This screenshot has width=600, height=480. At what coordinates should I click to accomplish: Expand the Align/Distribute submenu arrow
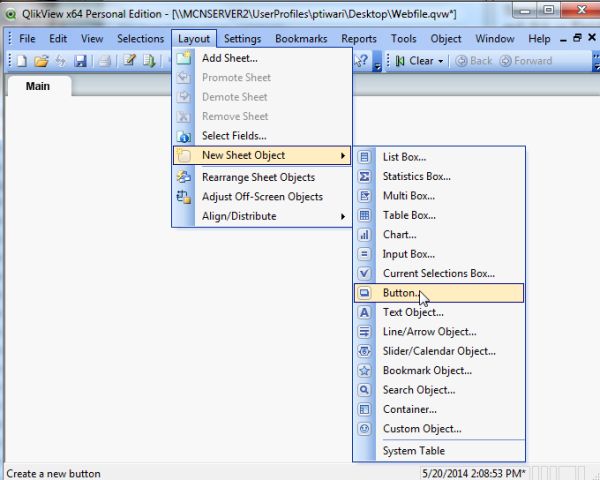tap(343, 216)
